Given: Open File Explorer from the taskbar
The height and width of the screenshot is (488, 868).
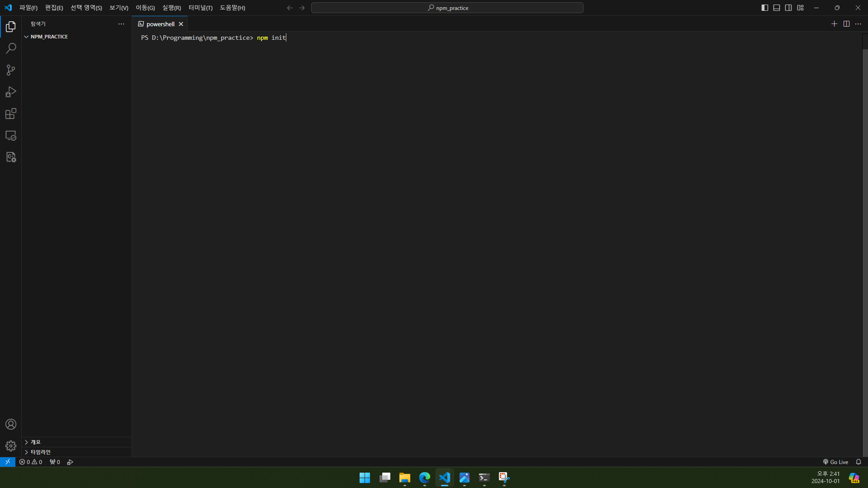Looking at the screenshot, I should [x=405, y=478].
